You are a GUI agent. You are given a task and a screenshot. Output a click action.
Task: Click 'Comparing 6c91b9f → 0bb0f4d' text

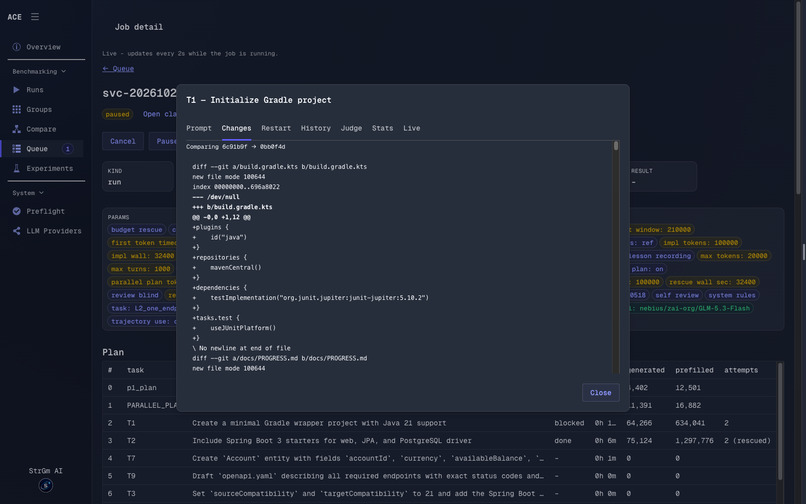point(235,147)
